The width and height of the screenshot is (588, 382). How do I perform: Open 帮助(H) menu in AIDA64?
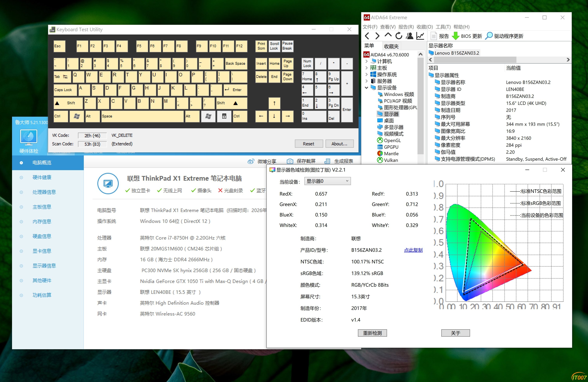pos(461,27)
